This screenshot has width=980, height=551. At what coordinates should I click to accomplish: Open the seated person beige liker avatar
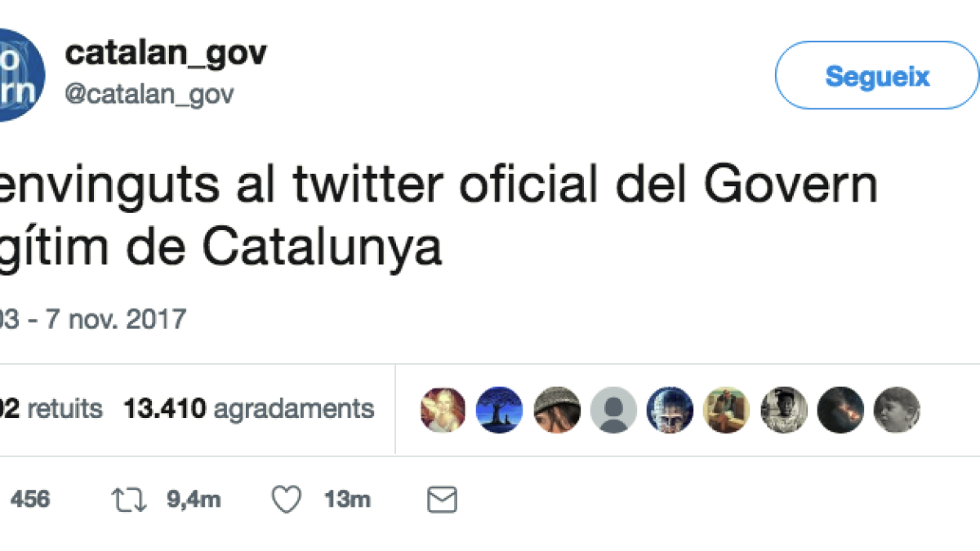727,410
